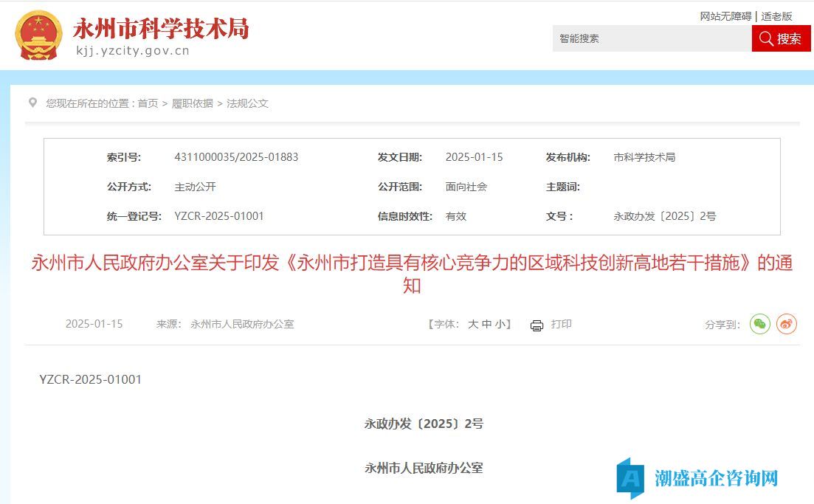814x504 pixels.
Task: Open 履职依据 breadcrumb link
Action: pyautogui.click(x=193, y=103)
